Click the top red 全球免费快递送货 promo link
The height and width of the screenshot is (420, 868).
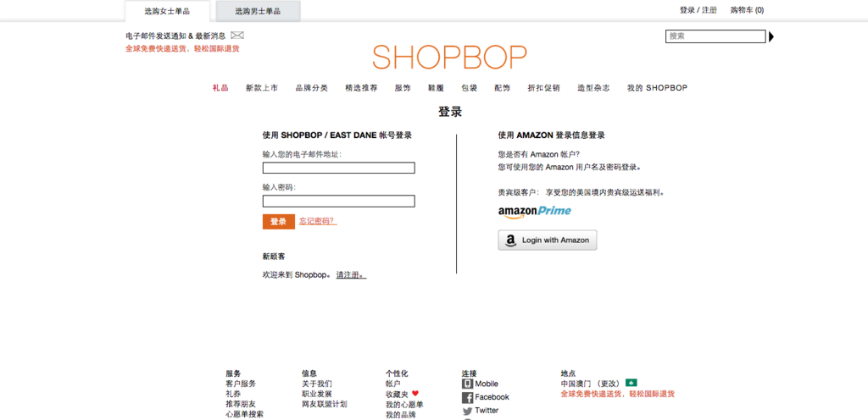pos(182,48)
